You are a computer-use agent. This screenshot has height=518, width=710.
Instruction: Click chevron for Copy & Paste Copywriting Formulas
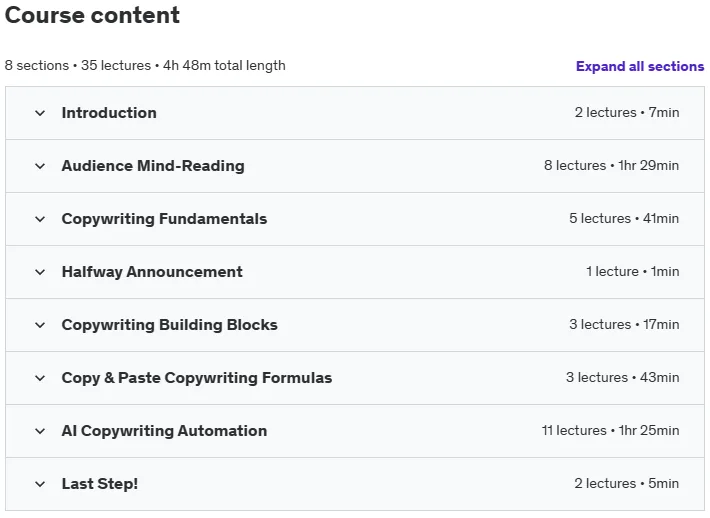[x=40, y=378]
